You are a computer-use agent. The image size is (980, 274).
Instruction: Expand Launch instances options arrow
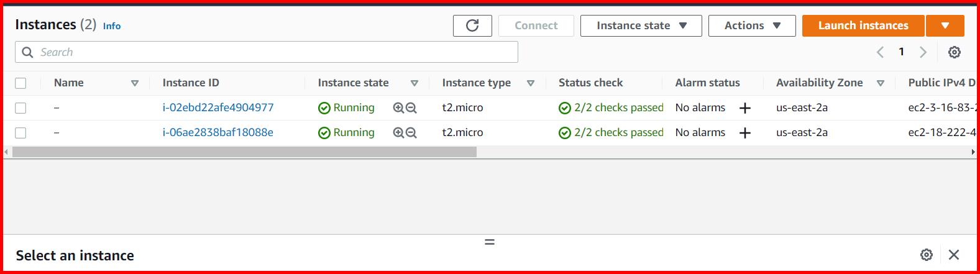pyautogui.click(x=945, y=25)
